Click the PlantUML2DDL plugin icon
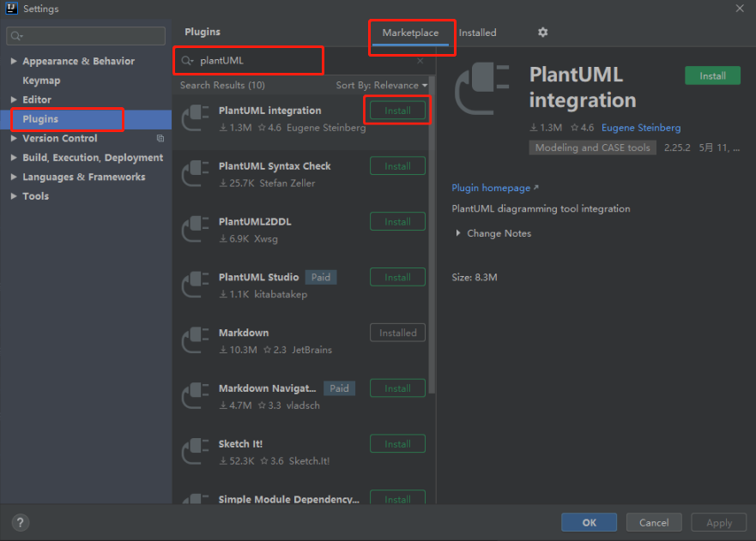Viewport: 756px width, 541px height. point(196,230)
